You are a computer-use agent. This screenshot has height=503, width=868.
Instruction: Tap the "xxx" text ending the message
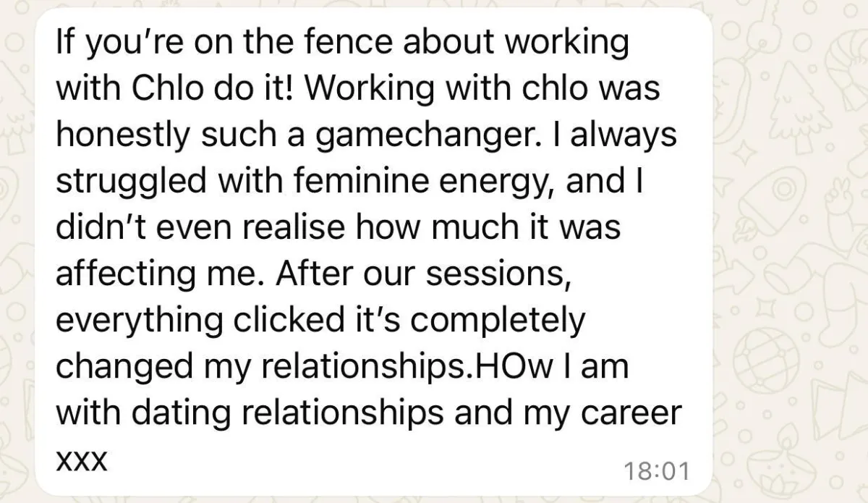[82, 460]
